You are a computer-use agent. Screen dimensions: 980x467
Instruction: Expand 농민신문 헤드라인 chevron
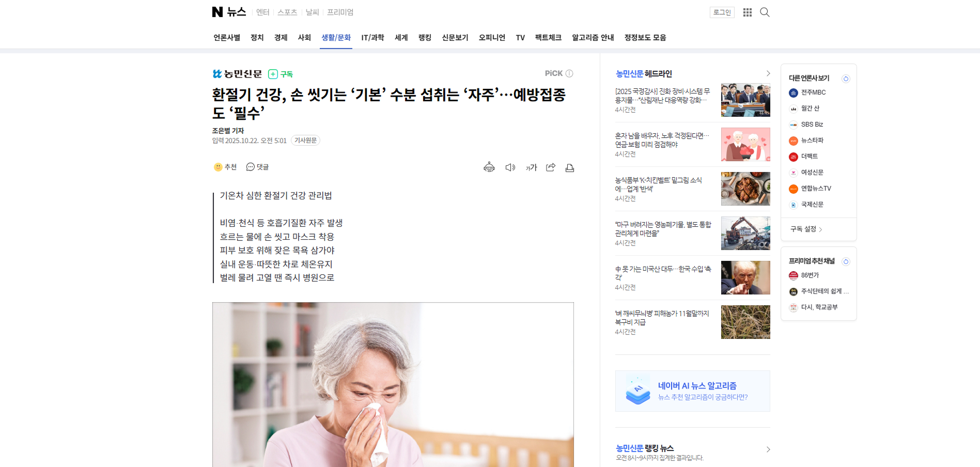(768, 73)
